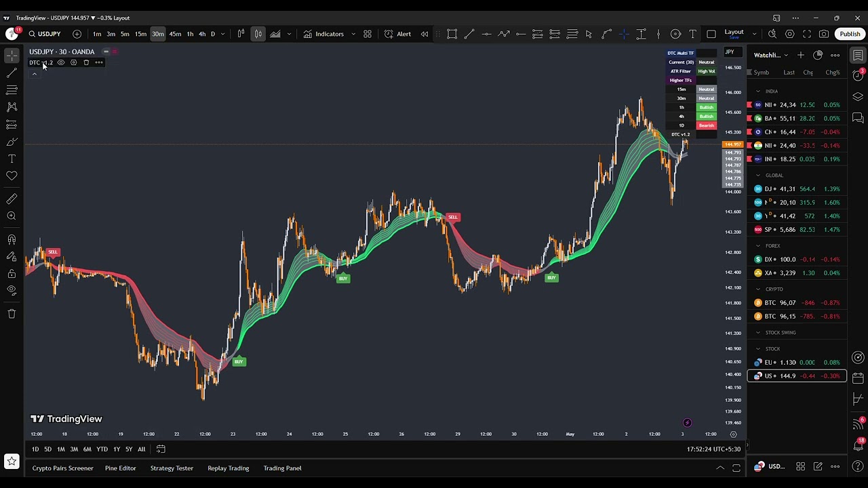Expand the Indicators favorites dropdown arrow
Screen dimensions: 868x488
click(353, 34)
